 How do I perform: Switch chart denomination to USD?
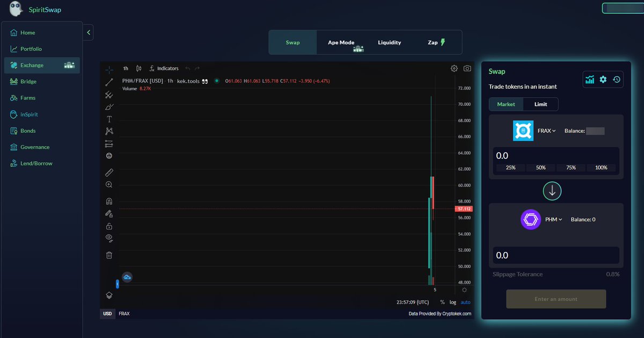107,313
